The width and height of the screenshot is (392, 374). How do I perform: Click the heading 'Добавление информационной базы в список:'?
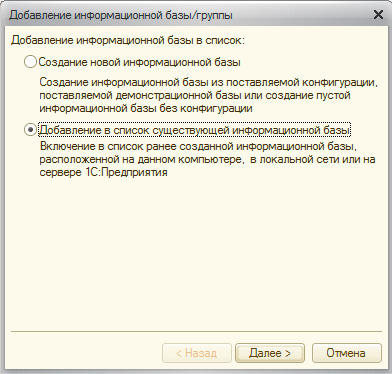[128, 41]
